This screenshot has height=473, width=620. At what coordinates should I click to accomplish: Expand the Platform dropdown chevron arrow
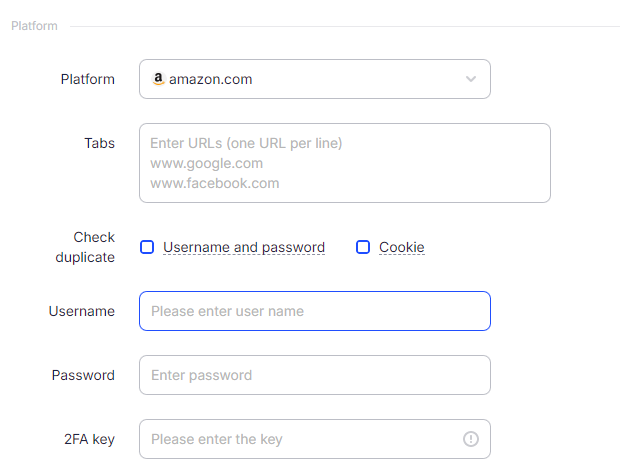pyautogui.click(x=471, y=79)
